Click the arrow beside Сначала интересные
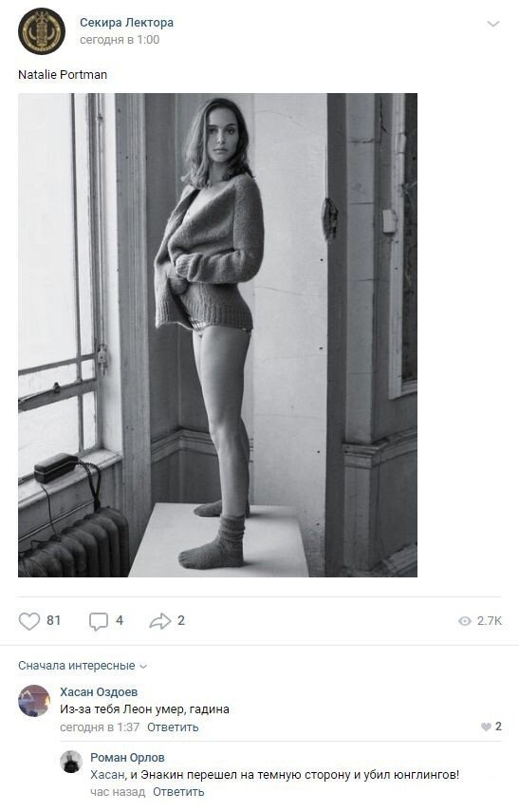The height and width of the screenshot is (812, 519). [143, 667]
